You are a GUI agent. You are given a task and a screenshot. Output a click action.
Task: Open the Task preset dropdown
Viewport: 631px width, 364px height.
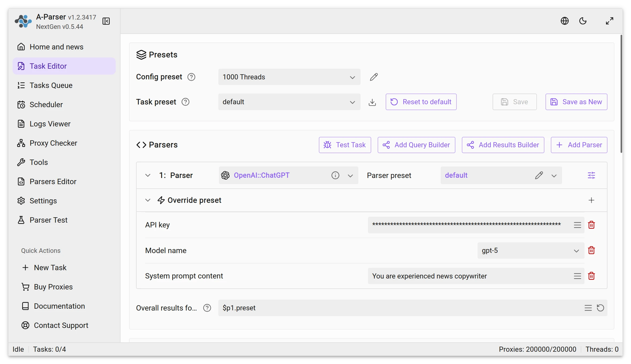click(x=289, y=102)
